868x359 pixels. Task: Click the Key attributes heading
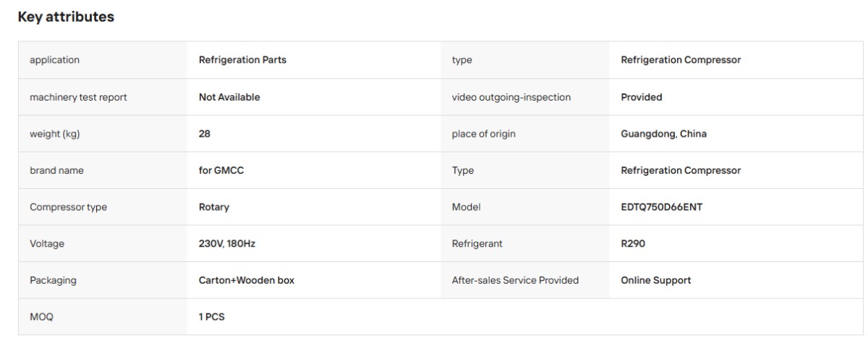[x=66, y=17]
